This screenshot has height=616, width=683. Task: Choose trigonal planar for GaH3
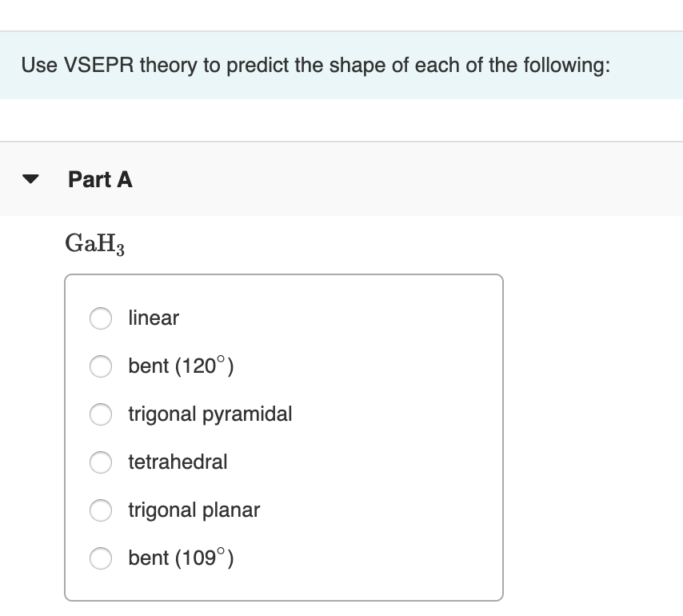[x=101, y=510]
